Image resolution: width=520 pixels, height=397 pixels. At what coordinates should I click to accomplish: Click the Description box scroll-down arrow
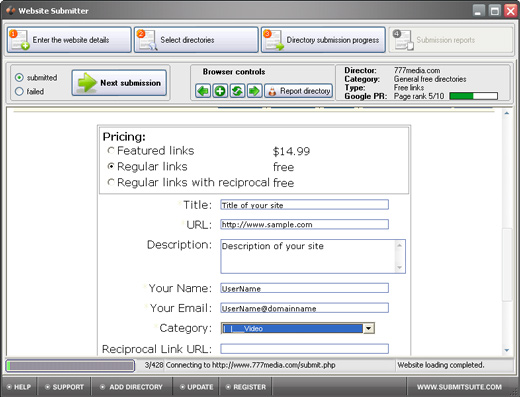coord(399,267)
